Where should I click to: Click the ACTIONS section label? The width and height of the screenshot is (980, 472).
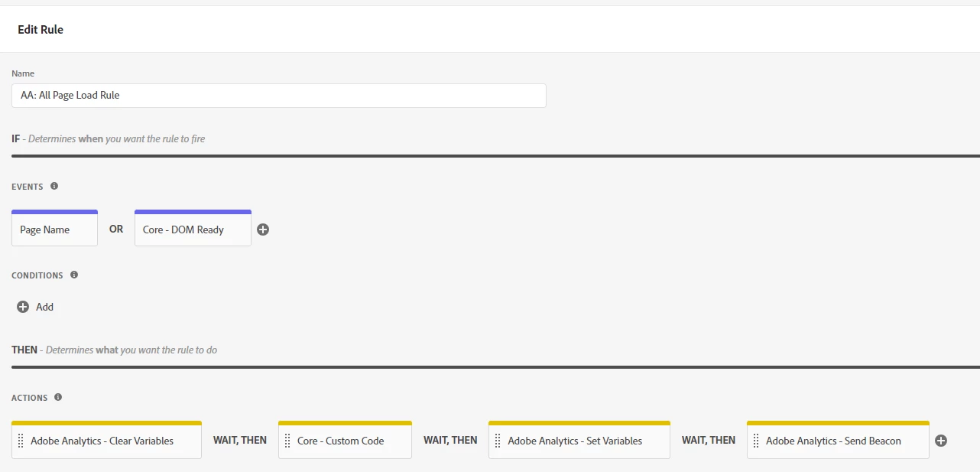pos(30,398)
